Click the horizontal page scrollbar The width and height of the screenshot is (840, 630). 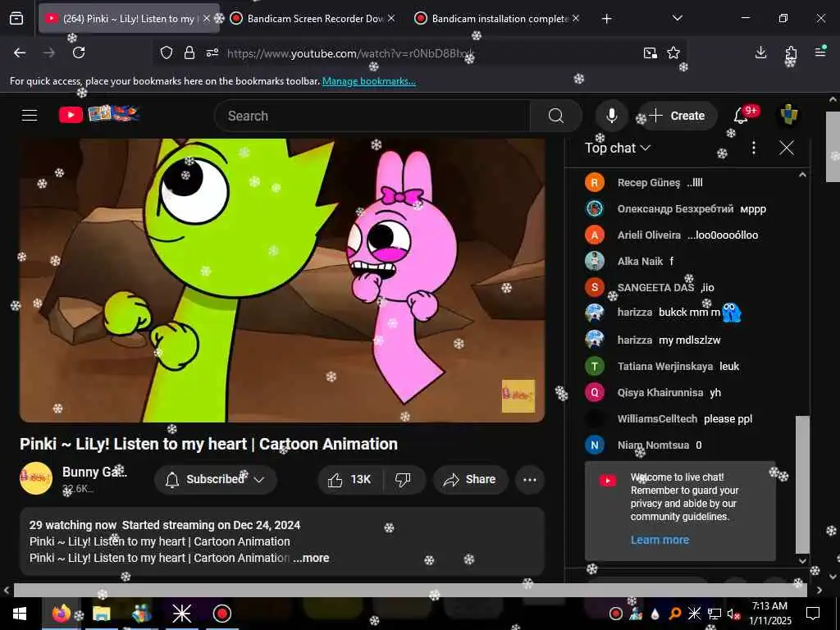[x=410, y=590]
